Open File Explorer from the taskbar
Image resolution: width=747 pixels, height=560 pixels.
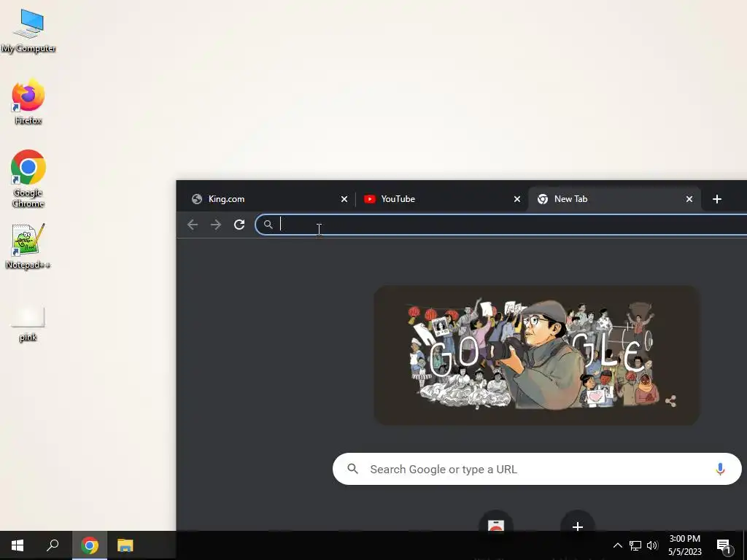coord(125,545)
